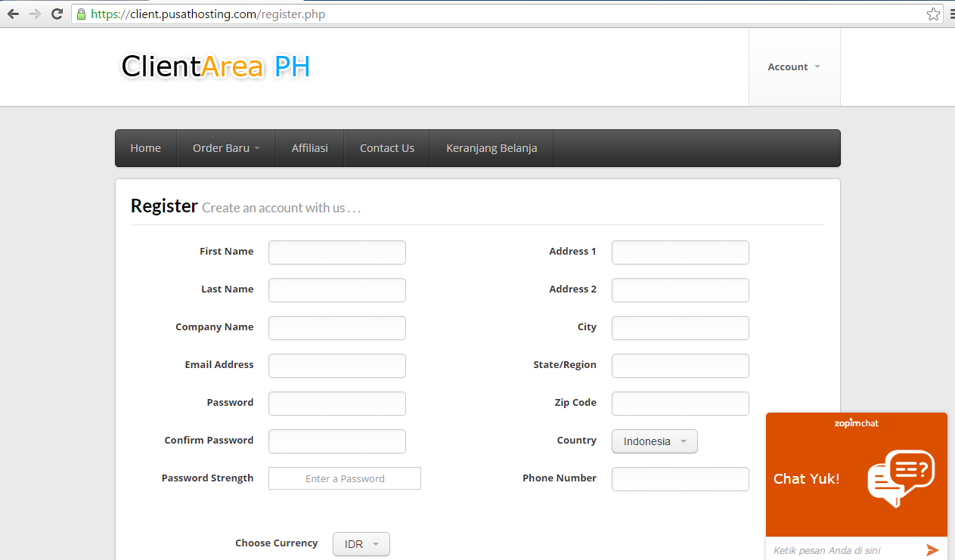This screenshot has height=560, width=955.
Task: Click inside the Email Address field
Action: click(x=336, y=365)
